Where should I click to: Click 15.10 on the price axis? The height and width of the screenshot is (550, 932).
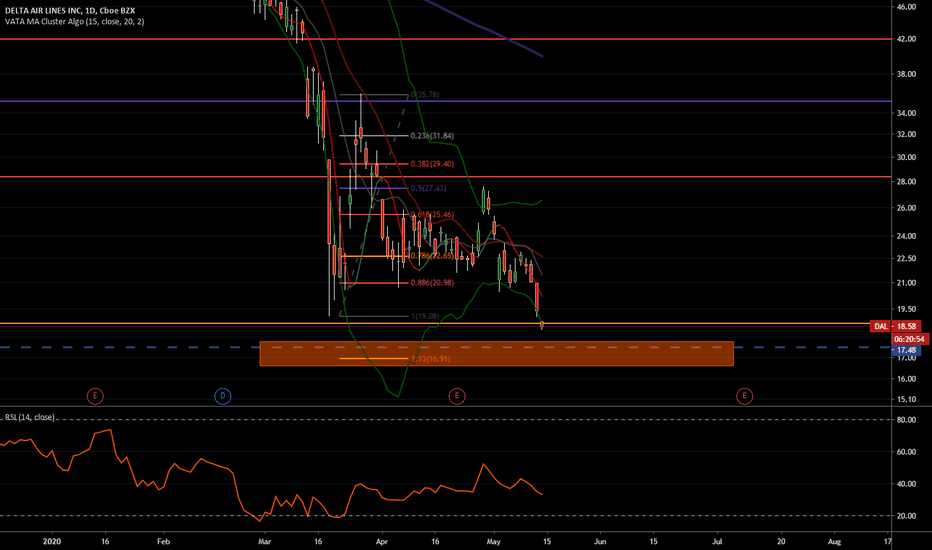[906, 400]
